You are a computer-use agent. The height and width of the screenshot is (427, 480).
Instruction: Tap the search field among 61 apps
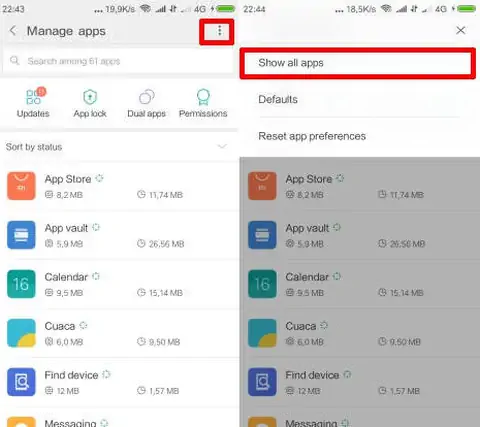click(x=118, y=61)
